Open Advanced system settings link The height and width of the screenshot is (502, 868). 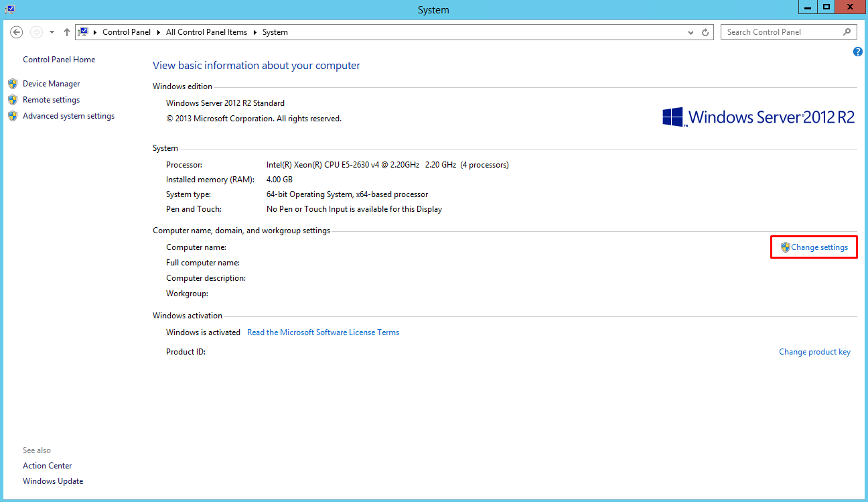[68, 116]
